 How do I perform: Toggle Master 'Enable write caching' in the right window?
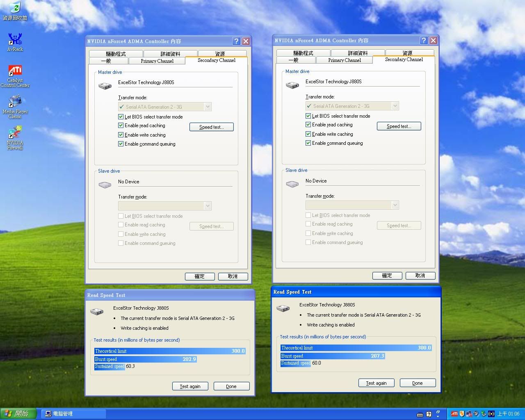pos(308,134)
